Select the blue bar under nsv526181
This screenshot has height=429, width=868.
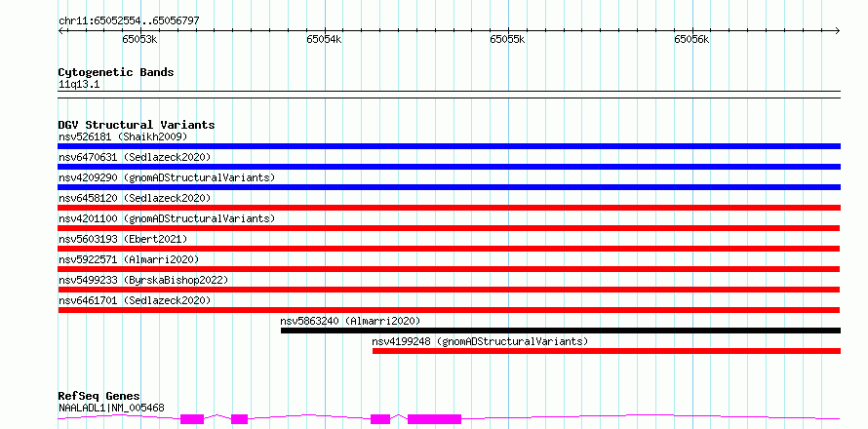[x=449, y=146]
